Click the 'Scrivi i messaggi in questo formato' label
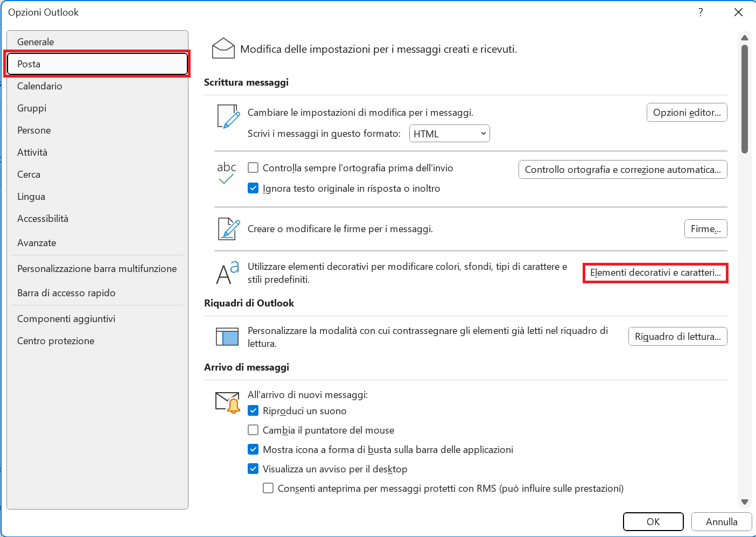 click(x=324, y=134)
